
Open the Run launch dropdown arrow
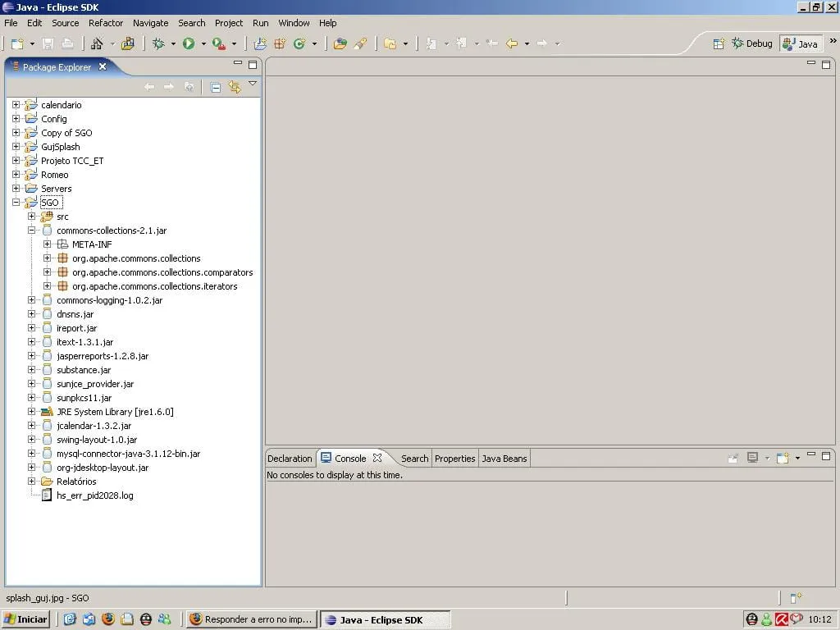point(203,44)
